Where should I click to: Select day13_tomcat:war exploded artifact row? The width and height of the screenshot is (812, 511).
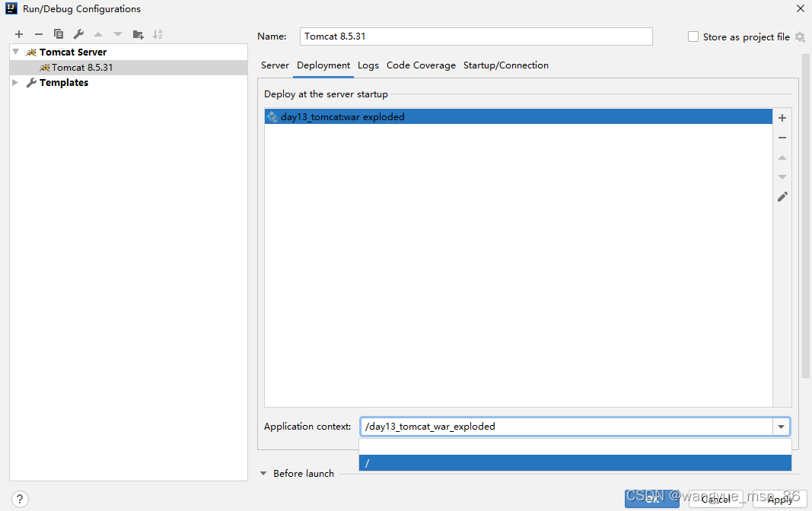point(518,116)
